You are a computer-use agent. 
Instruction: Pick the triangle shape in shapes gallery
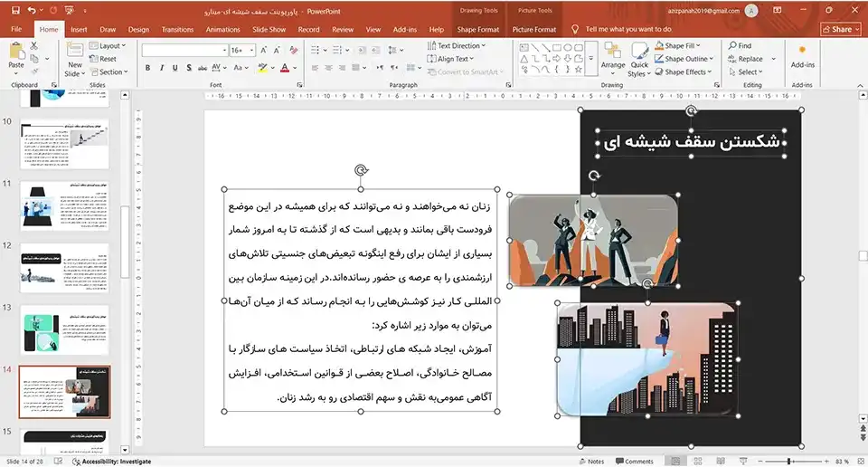pyautogui.click(x=524, y=59)
